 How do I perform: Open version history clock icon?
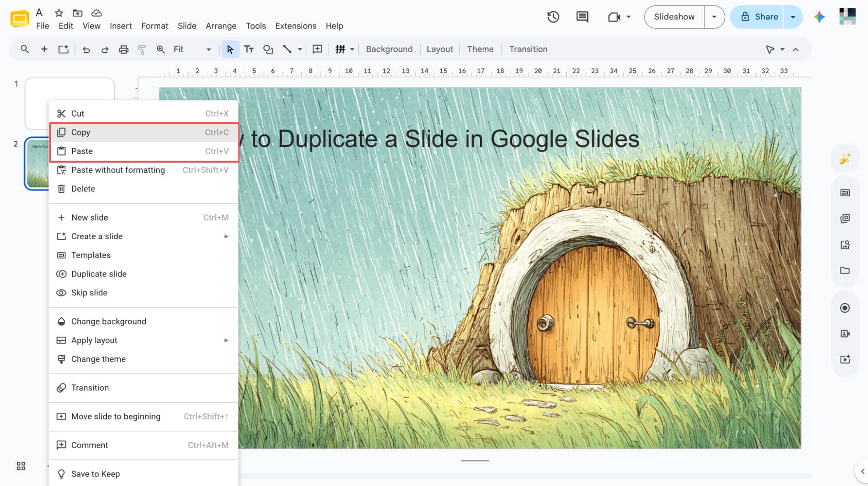tap(553, 17)
